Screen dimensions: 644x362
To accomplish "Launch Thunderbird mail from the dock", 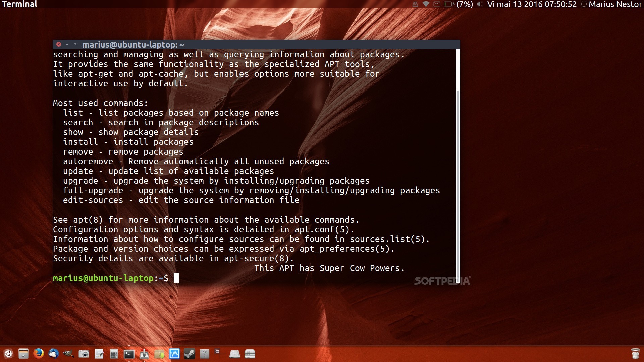I will (x=54, y=354).
